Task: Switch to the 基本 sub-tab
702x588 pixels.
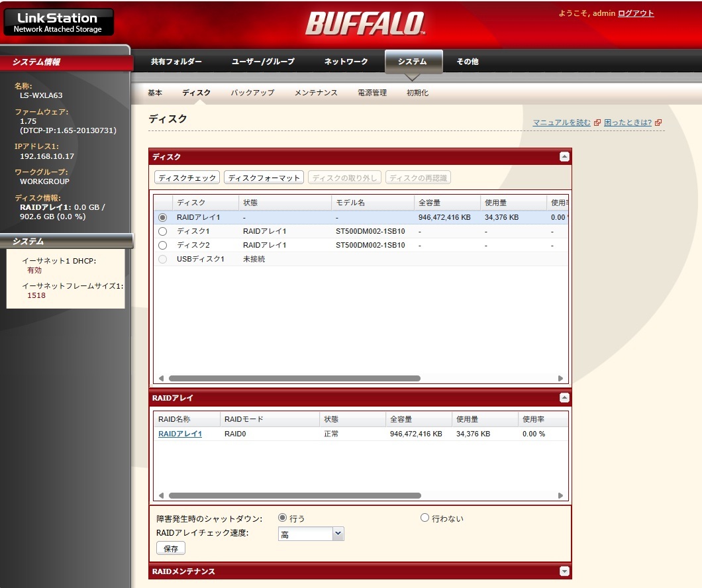Action: pos(155,93)
